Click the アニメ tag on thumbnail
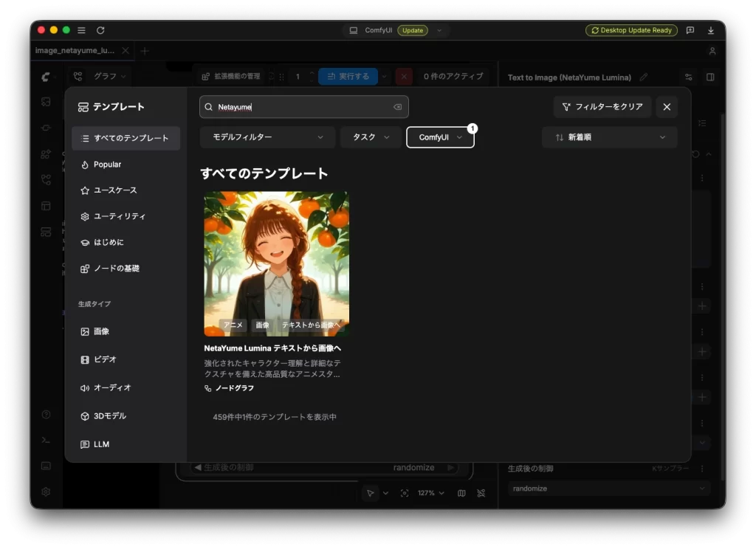The image size is (756, 549). (233, 325)
